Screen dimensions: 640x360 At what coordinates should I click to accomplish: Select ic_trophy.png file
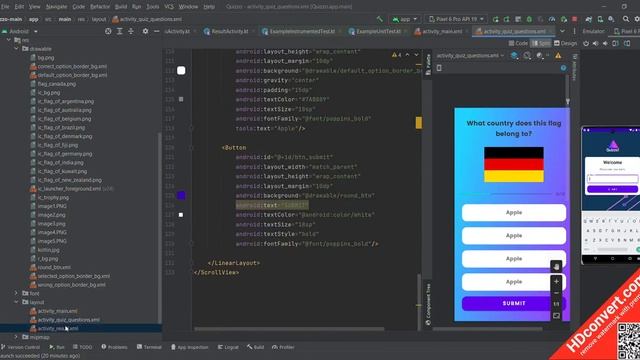click(x=53, y=197)
